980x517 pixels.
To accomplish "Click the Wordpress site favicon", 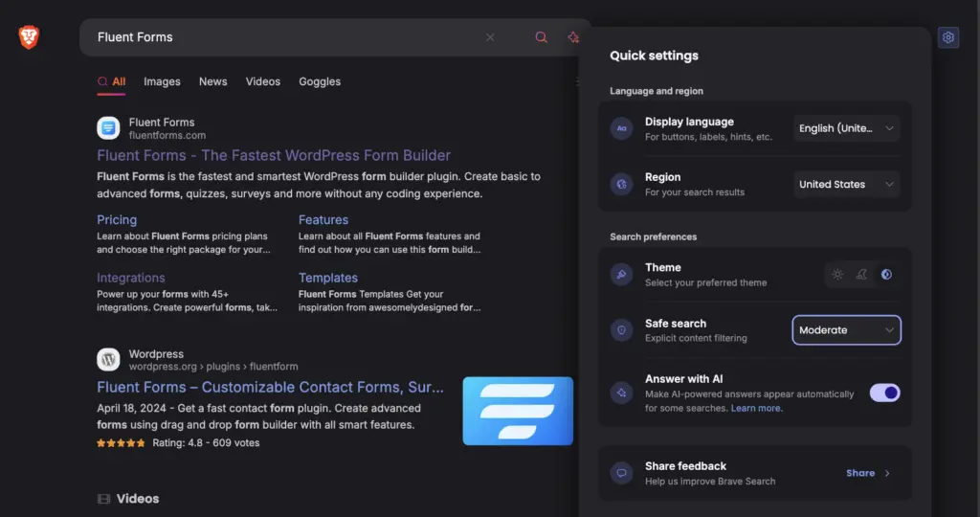I will pyautogui.click(x=108, y=359).
